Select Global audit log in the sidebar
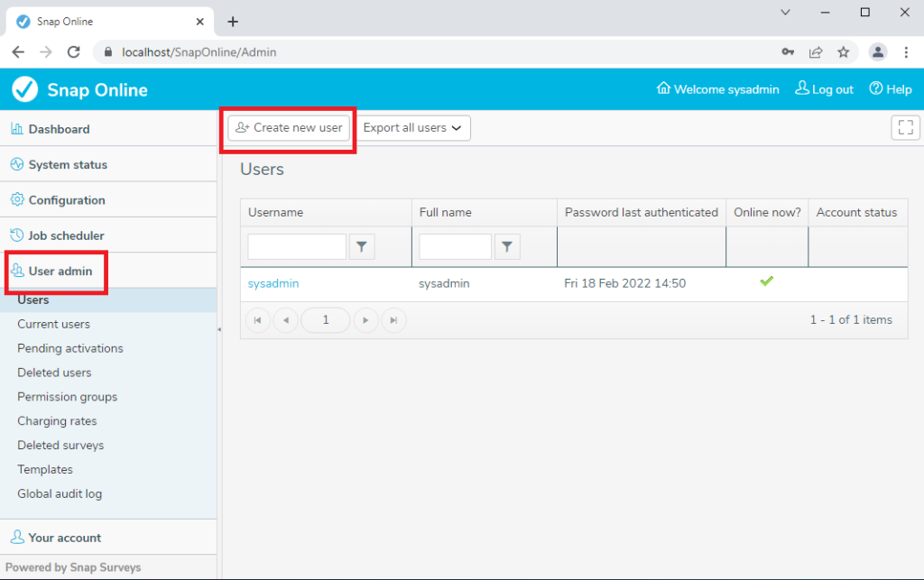This screenshot has width=924, height=580. coord(60,493)
